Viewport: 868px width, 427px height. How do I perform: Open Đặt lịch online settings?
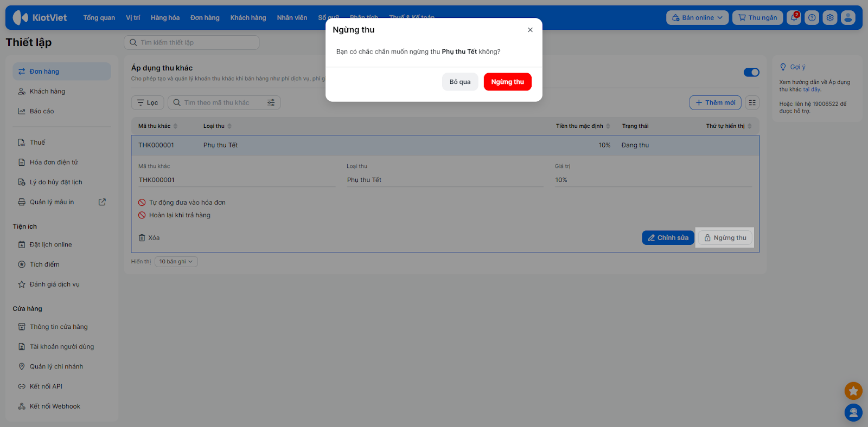(62, 244)
